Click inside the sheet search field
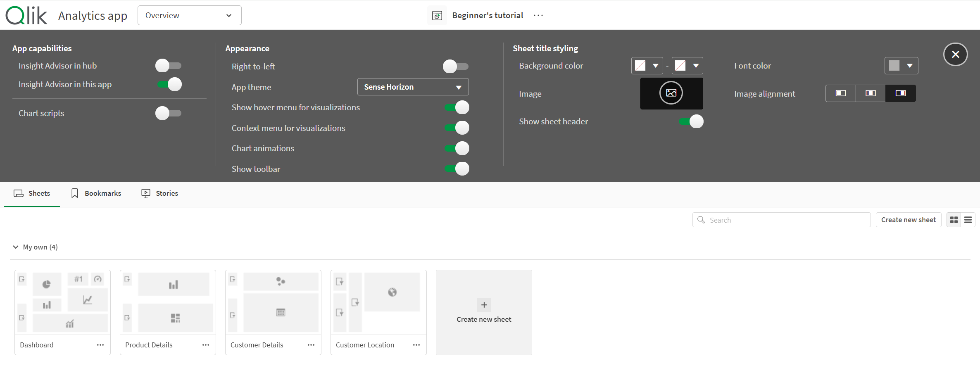This screenshot has height=373, width=980. pyautogui.click(x=781, y=219)
